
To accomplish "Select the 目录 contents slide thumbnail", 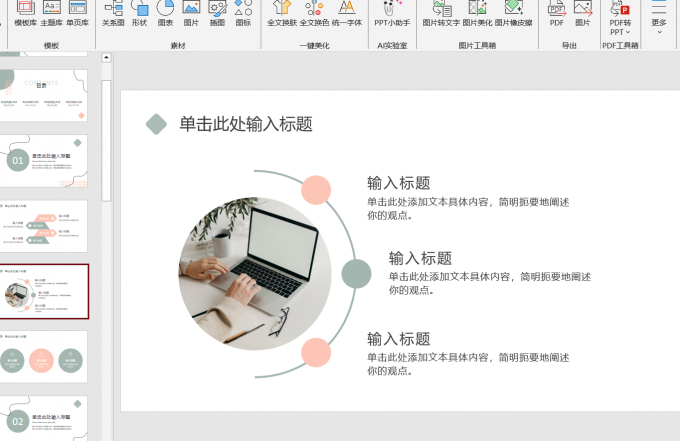I will pos(43,95).
